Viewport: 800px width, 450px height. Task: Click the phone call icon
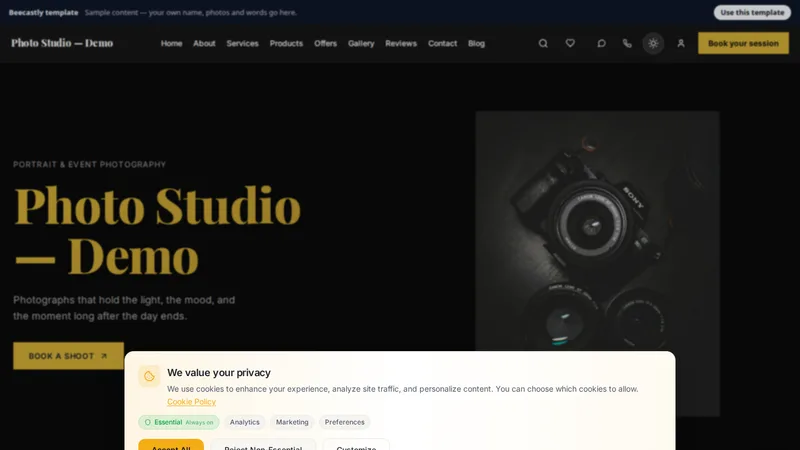coord(627,43)
